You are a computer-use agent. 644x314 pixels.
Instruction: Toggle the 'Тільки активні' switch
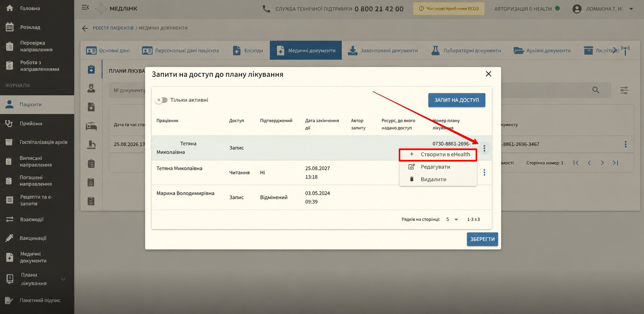pos(162,100)
